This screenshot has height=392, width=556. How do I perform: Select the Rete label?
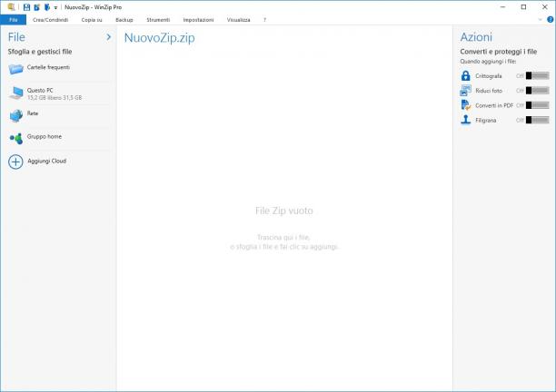(x=33, y=113)
